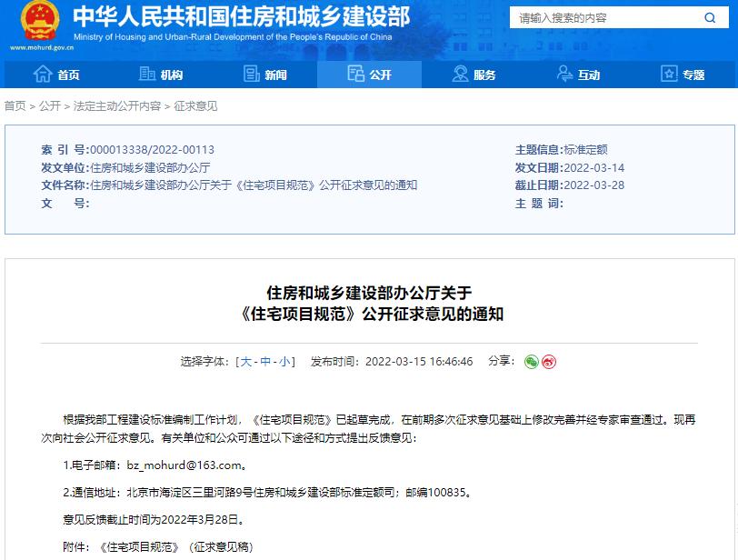Click the Weibo share icon
The width and height of the screenshot is (738, 560).
(549, 362)
